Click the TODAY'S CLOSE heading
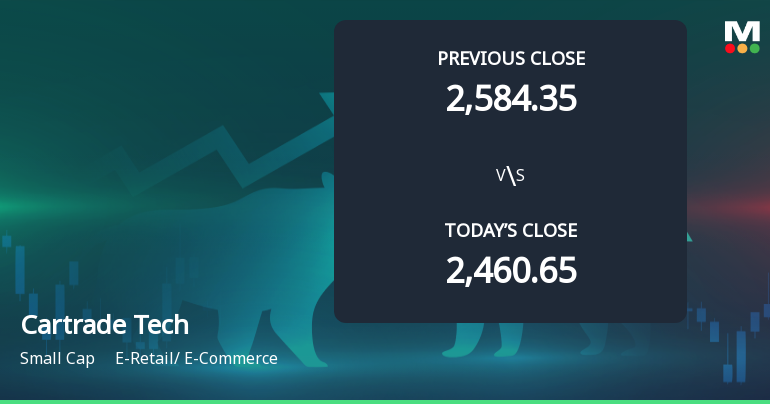Image resolution: width=770 pixels, height=404 pixels. pyautogui.click(x=511, y=231)
